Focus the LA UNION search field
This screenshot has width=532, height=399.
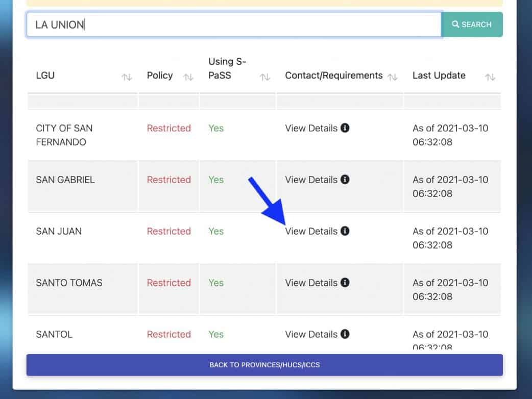coord(234,24)
